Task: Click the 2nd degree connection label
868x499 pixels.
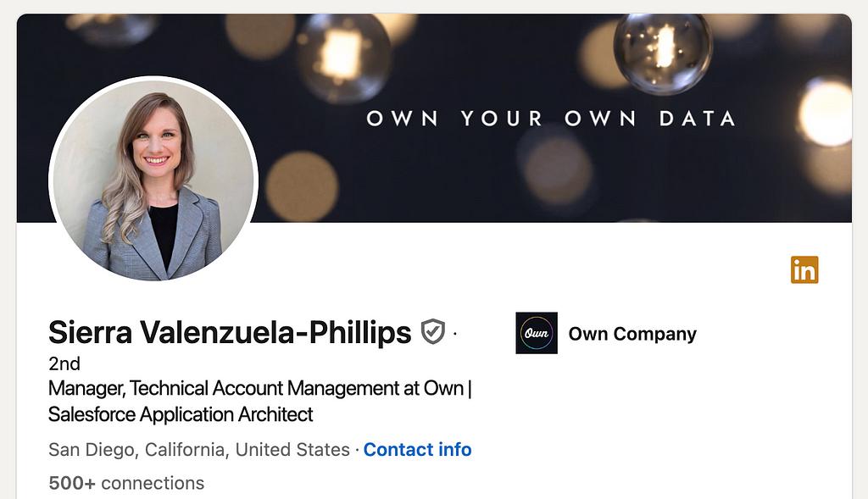Action: point(64,363)
